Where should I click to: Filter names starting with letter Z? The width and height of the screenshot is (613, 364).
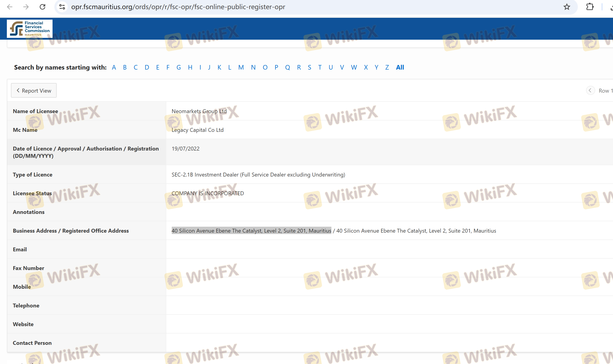tap(387, 68)
